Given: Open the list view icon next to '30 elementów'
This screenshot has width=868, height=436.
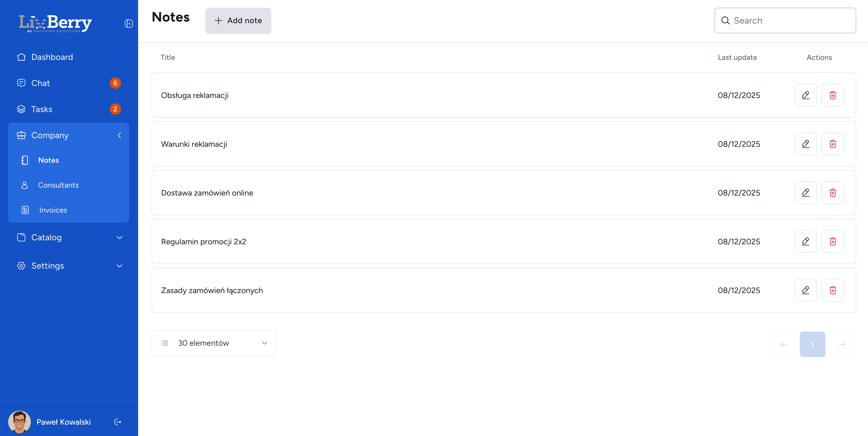Looking at the screenshot, I should pyautogui.click(x=164, y=343).
